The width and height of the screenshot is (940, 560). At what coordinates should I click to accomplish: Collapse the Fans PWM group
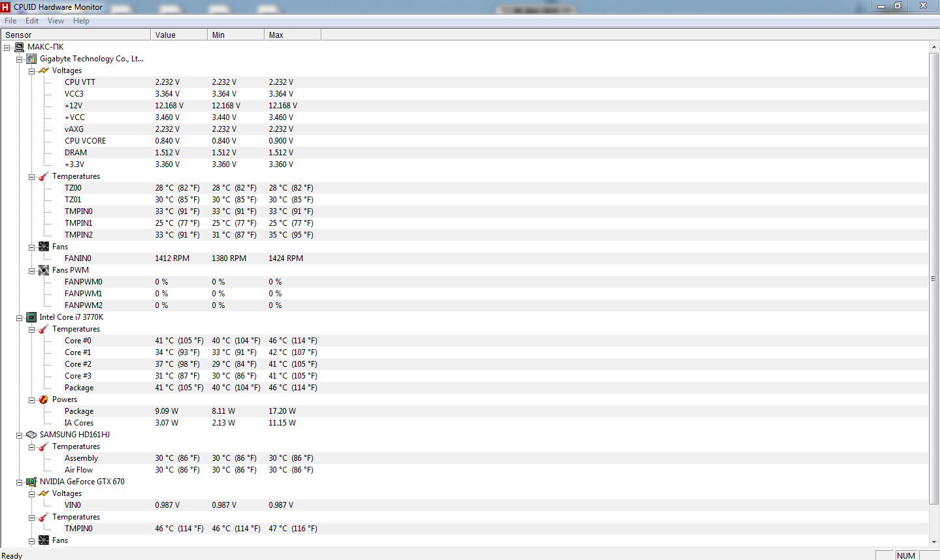(x=31, y=271)
